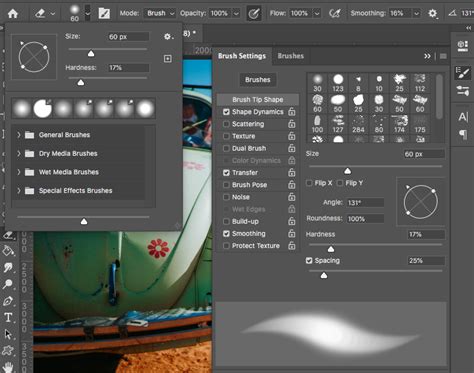This screenshot has width=474, height=373.
Task: Open smoothing options gear icon
Action: (x=432, y=13)
